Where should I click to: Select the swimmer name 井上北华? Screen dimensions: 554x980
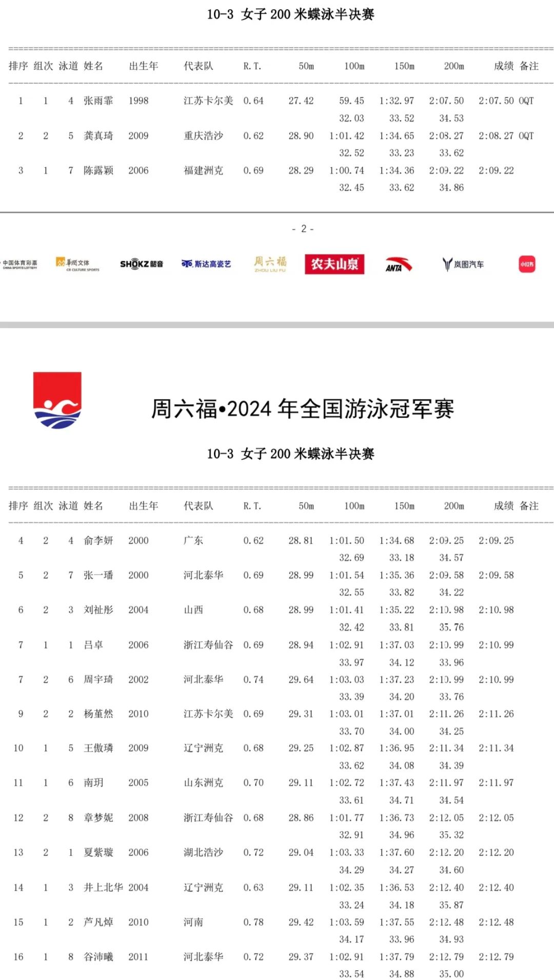coord(104,887)
